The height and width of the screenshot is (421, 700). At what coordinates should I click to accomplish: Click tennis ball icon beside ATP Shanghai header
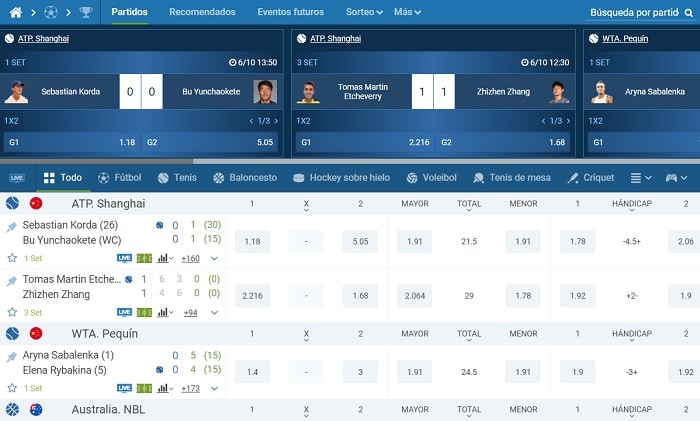point(12,204)
